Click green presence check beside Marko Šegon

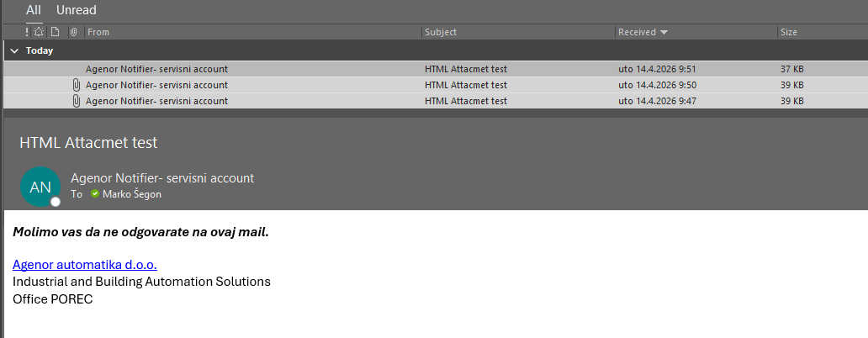(95, 194)
